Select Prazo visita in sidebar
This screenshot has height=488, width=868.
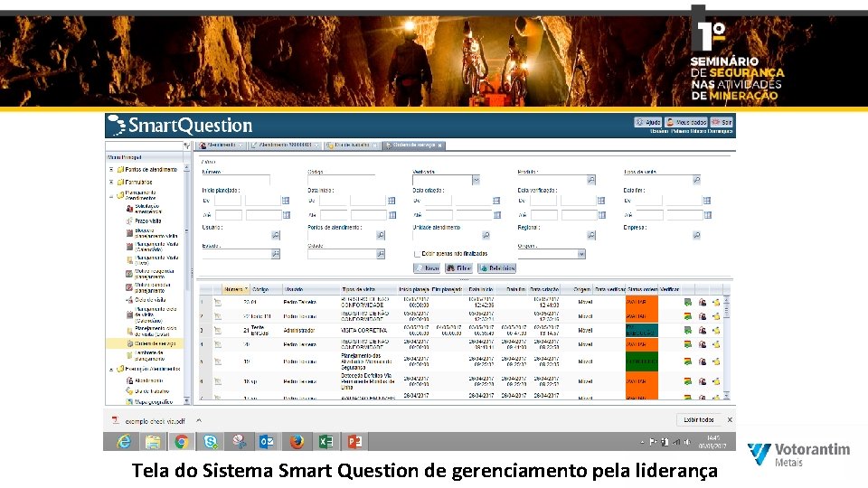pyautogui.click(x=147, y=221)
